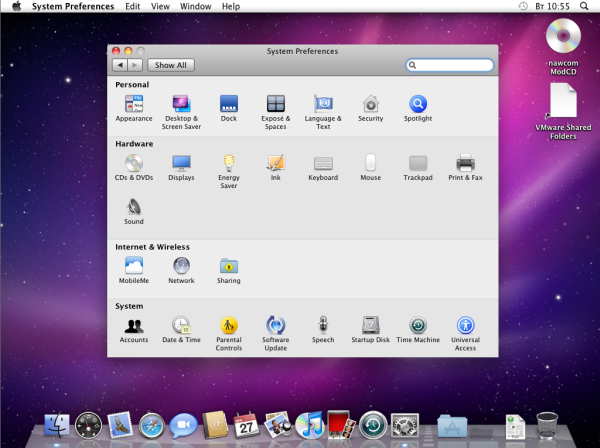This screenshot has width=600, height=448.
Task: Launch Dashboard from the Dock
Action: 88,425
